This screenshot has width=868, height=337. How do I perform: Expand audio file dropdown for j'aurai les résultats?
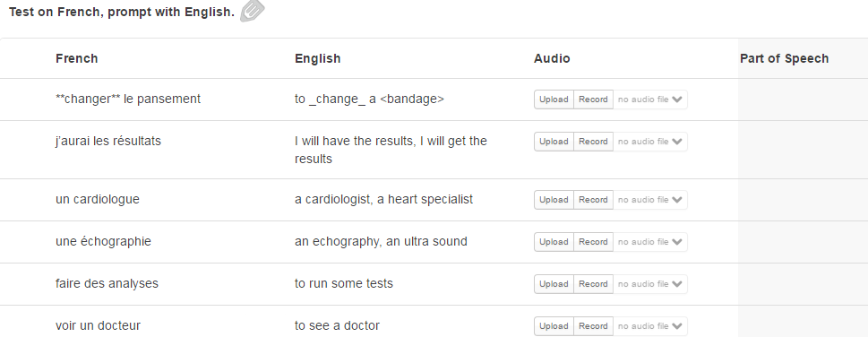pos(650,142)
